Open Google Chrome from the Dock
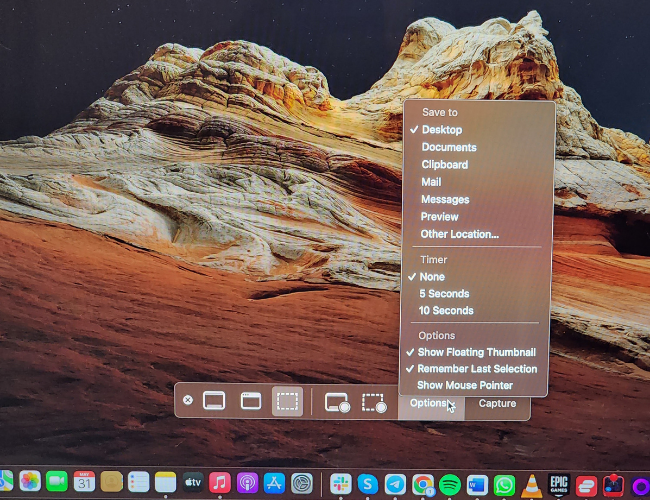The image size is (650, 500). point(423,485)
